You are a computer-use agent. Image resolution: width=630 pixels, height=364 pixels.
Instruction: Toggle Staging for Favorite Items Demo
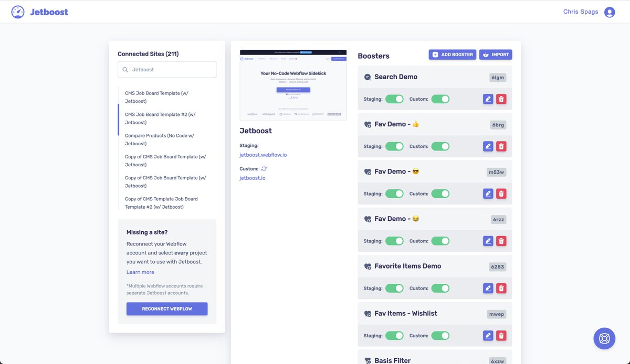click(x=394, y=288)
